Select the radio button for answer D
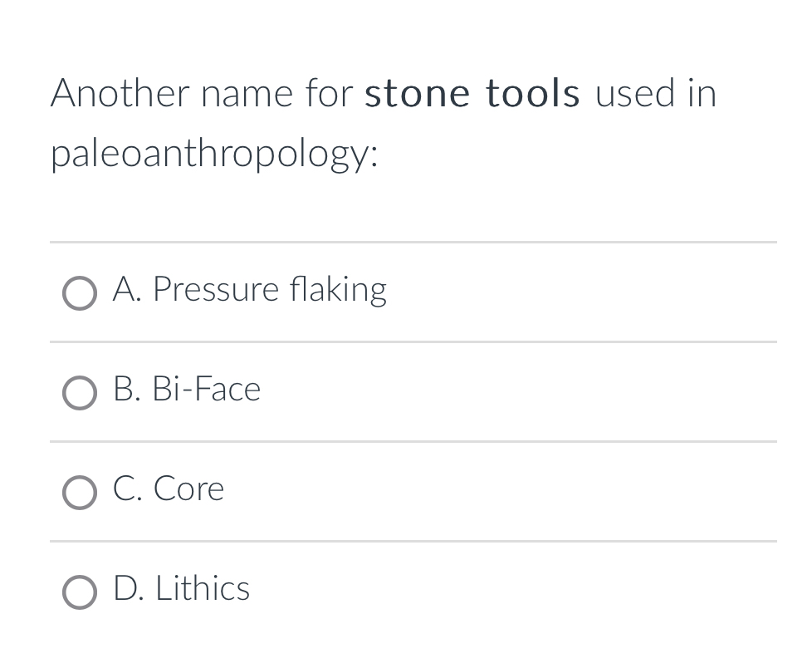Viewport: 812px width, 658px height. pyautogui.click(x=79, y=592)
